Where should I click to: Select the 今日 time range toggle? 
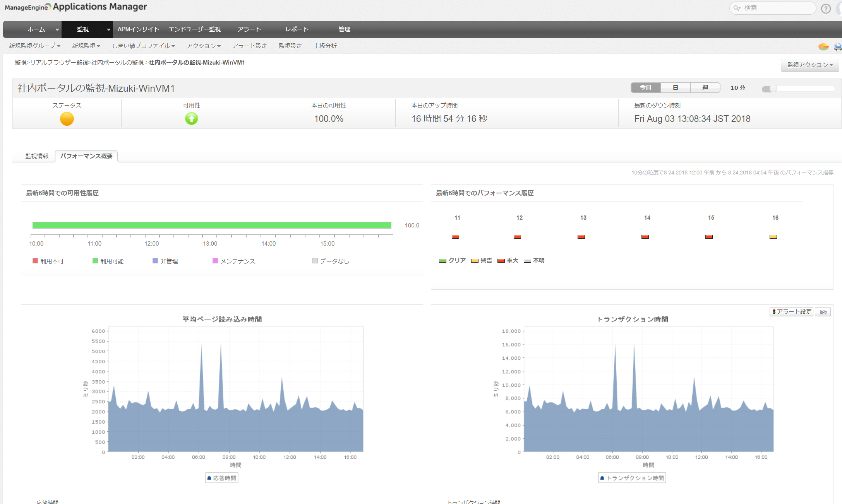(x=645, y=88)
